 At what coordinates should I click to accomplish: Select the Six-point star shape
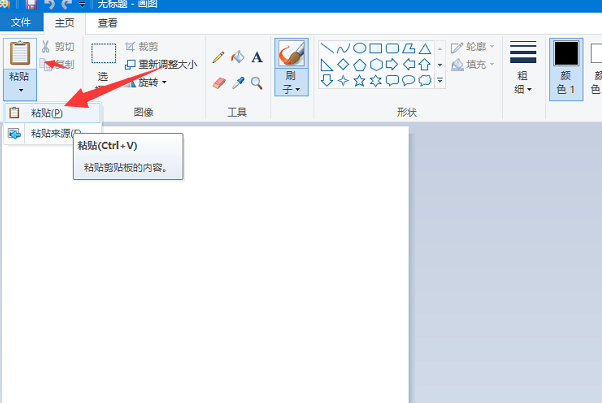pos(375,81)
